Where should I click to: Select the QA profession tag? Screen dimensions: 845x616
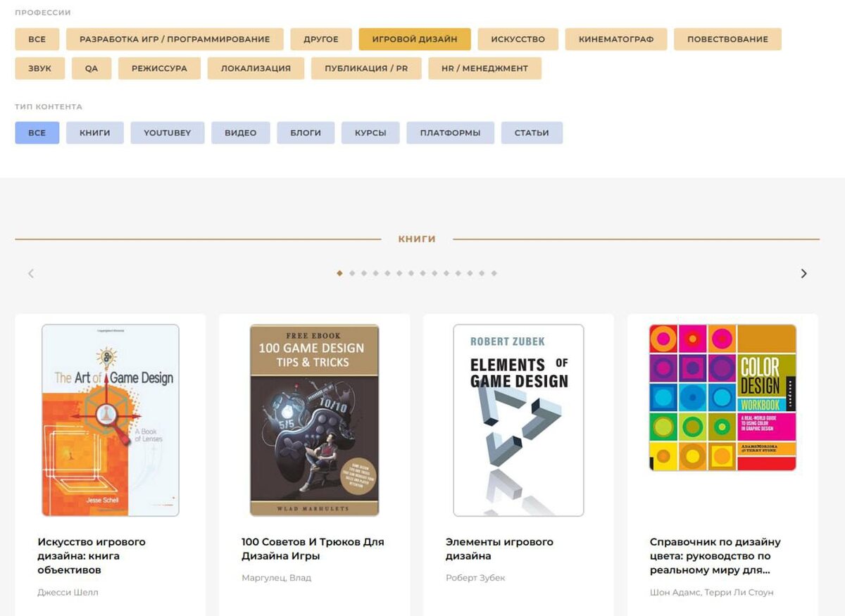pyautogui.click(x=92, y=68)
